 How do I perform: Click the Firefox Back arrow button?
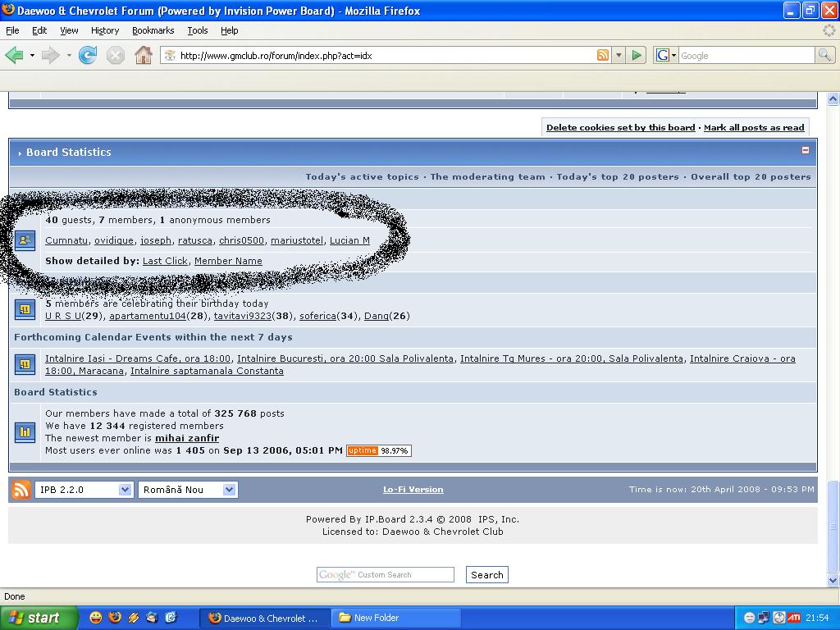[15, 55]
